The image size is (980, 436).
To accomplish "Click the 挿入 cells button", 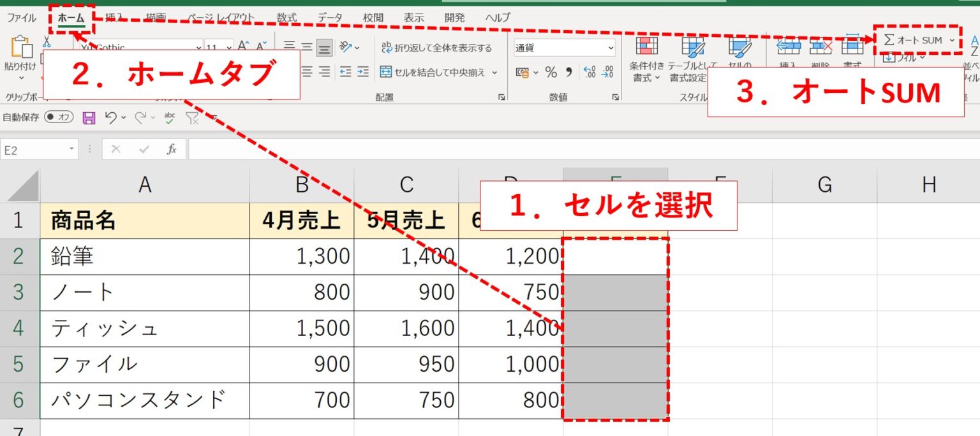I will coord(789,48).
